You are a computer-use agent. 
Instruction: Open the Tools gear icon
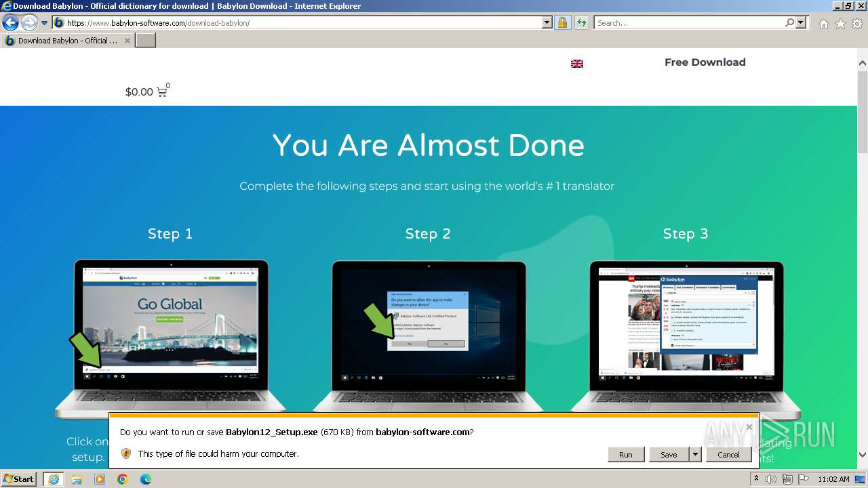click(x=857, y=24)
